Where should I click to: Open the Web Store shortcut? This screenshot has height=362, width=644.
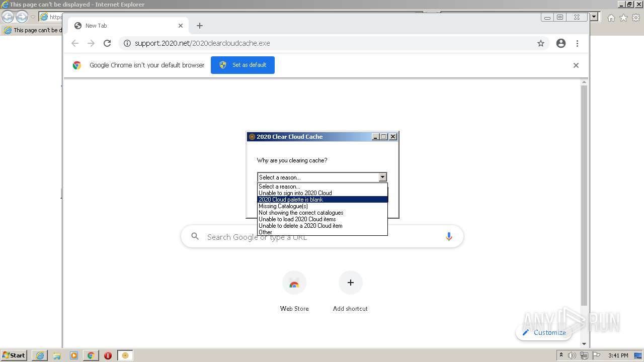[x=294, y=291]
